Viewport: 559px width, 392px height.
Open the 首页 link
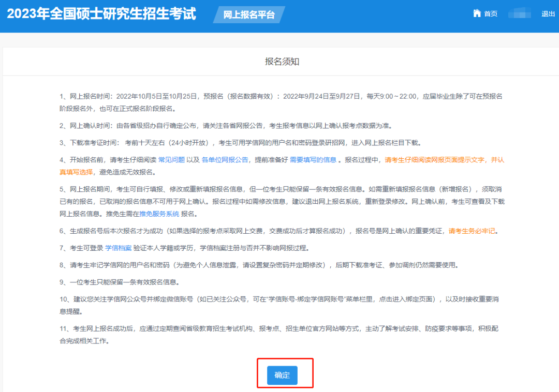pos(491,14)
